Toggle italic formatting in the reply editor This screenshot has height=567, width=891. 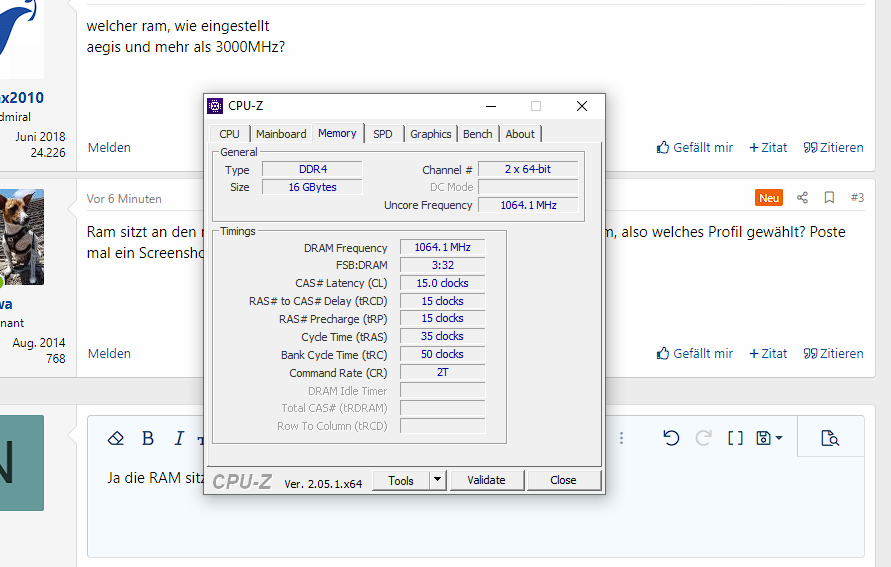(179, 438)
